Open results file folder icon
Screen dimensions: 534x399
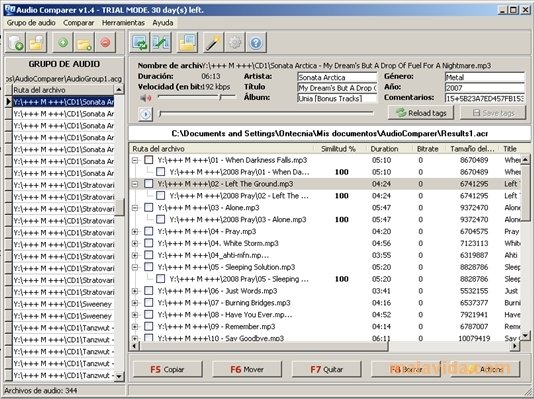coord(187,43)
